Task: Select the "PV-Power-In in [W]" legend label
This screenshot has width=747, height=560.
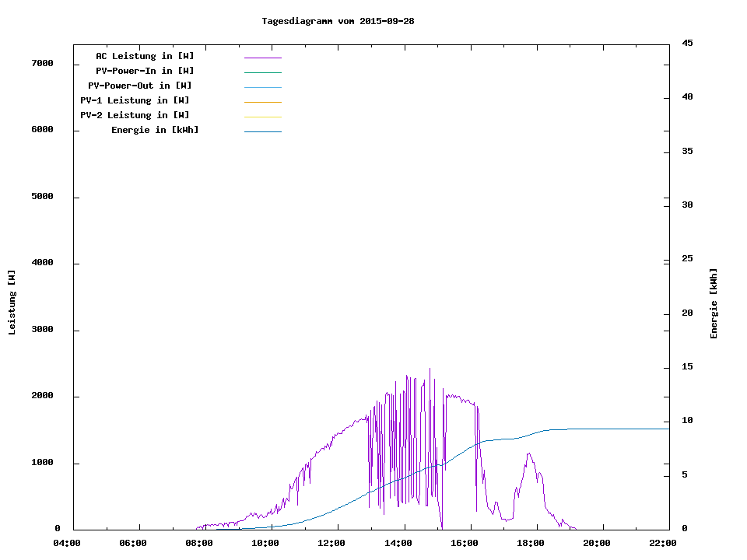Action: (150, 71)
